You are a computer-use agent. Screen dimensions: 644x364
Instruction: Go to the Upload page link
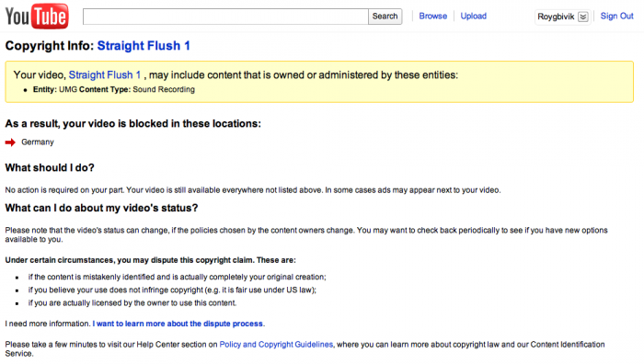coord(473,16)
